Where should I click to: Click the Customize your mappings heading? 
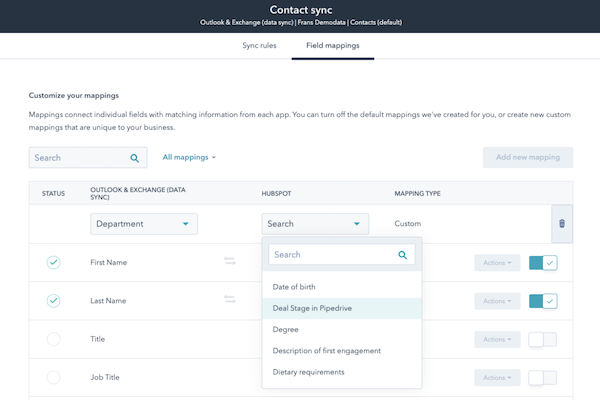[73, 96]
